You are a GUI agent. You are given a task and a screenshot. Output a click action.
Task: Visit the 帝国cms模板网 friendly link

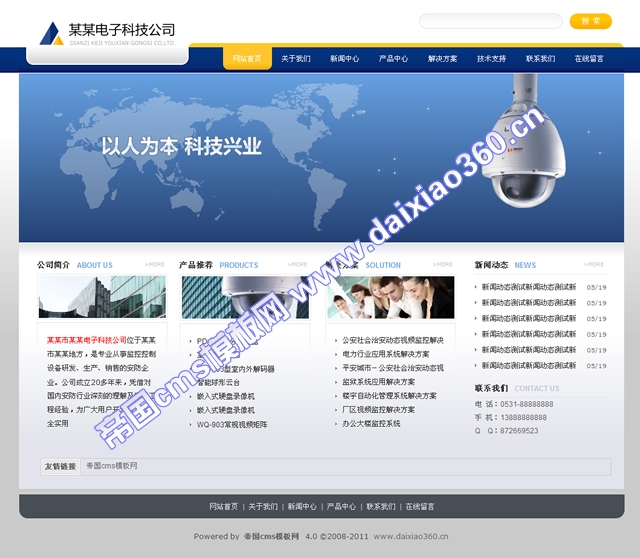coord(112,466)
